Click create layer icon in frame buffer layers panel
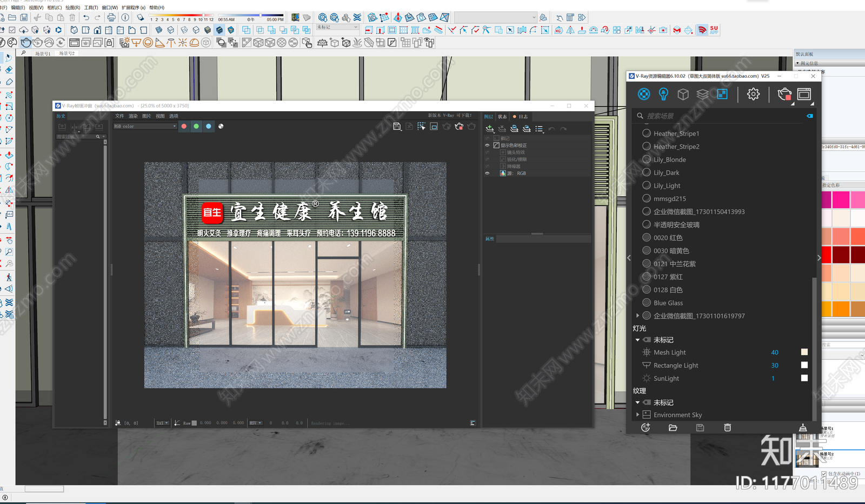The width and height of the screenshot is (865, 504). (x=490, y=129)
